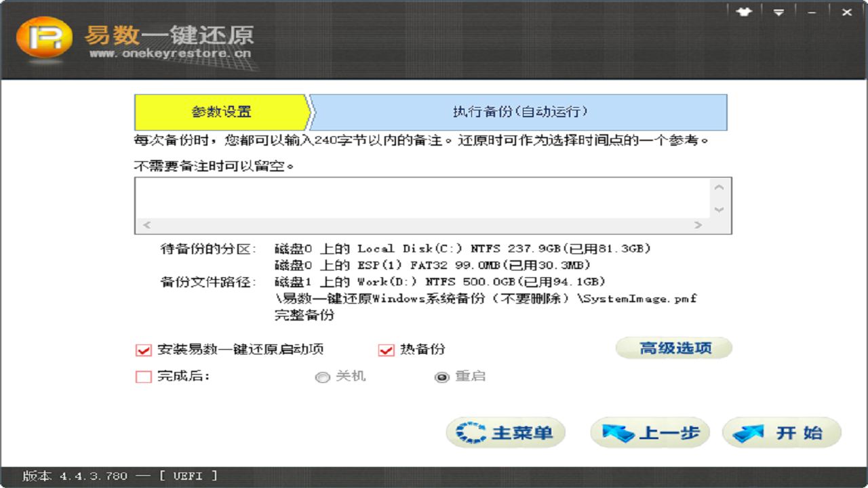Switch to the 参数设置 step tab
The height and width of the screenshot is (488, 868).
(x=221, y=113)
